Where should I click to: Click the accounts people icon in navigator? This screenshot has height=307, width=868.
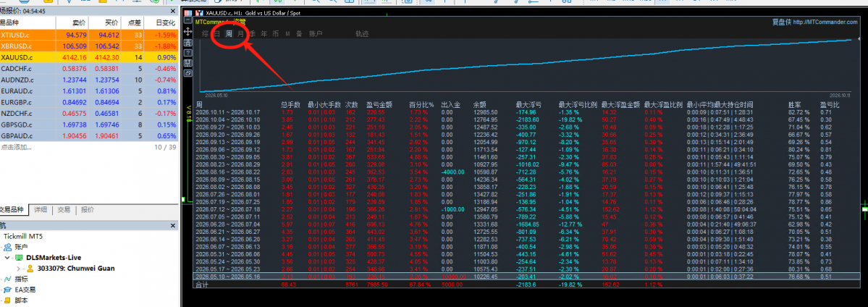tap(8, 247)
